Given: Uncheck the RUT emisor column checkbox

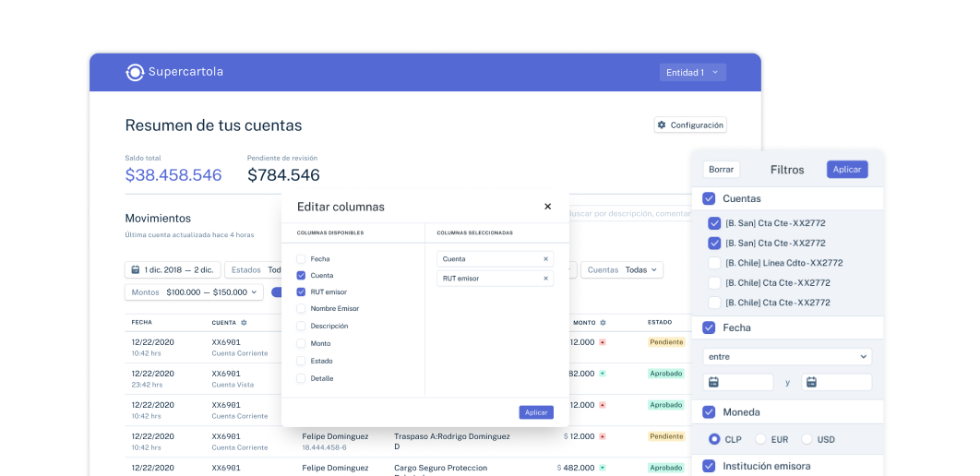Looking at the screenshot, I should point(301,292).
